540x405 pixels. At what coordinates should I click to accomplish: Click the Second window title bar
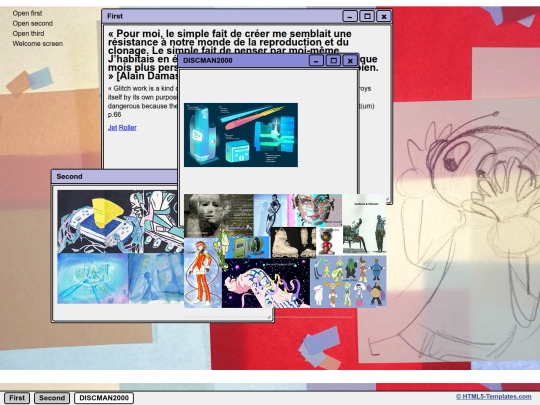(x=114, y=177)
